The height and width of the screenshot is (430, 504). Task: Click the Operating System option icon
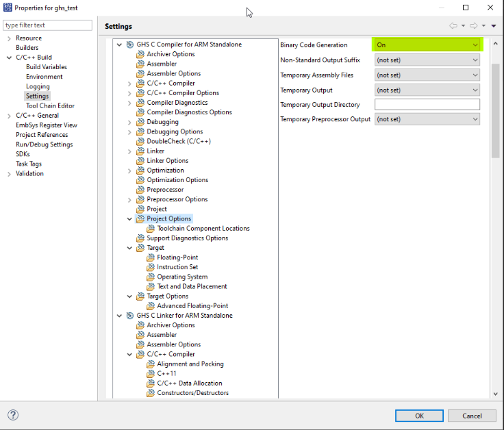coord(151,277)
